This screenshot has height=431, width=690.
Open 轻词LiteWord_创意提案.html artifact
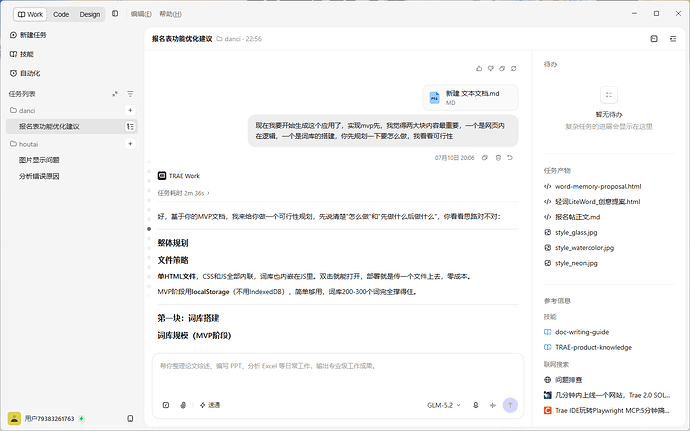pyautogui.click(x=592, y=202)
